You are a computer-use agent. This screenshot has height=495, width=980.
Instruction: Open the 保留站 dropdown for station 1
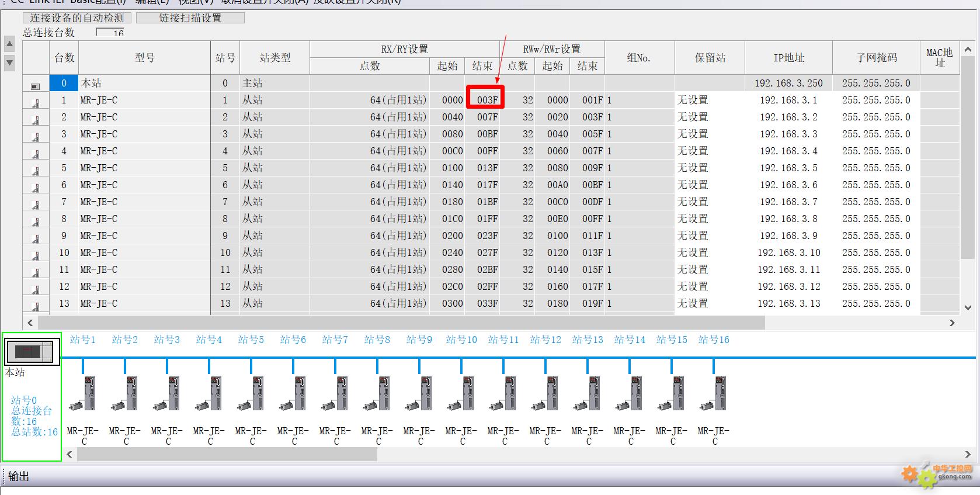pos(710,100)
